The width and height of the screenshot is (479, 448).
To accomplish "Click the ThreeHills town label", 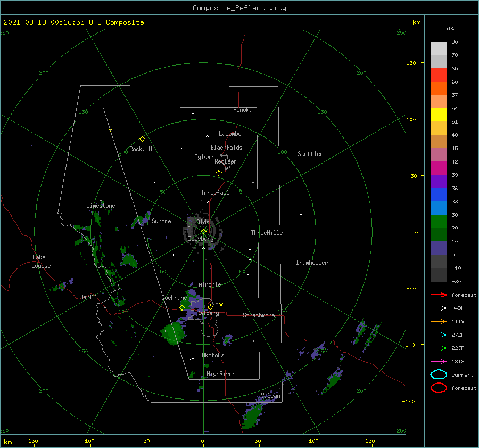I will [267, 233].
